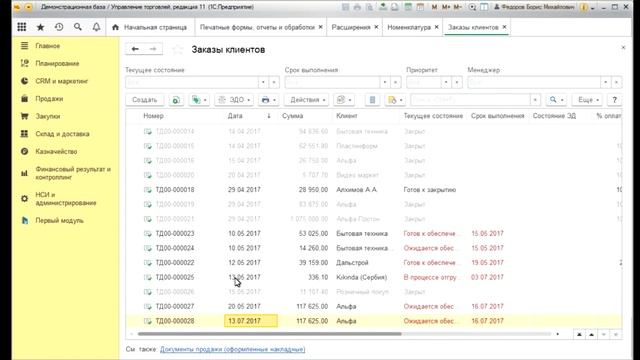Click the window layout icon in title bar
This screenshot has height=360, width=640.
[x=484, y=7]
